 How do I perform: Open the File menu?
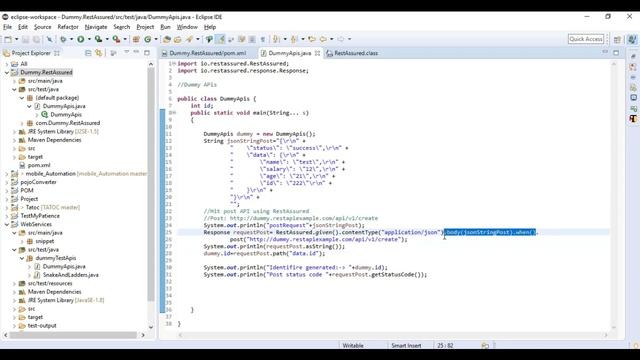pyautogui.click(x=7, y=27)
